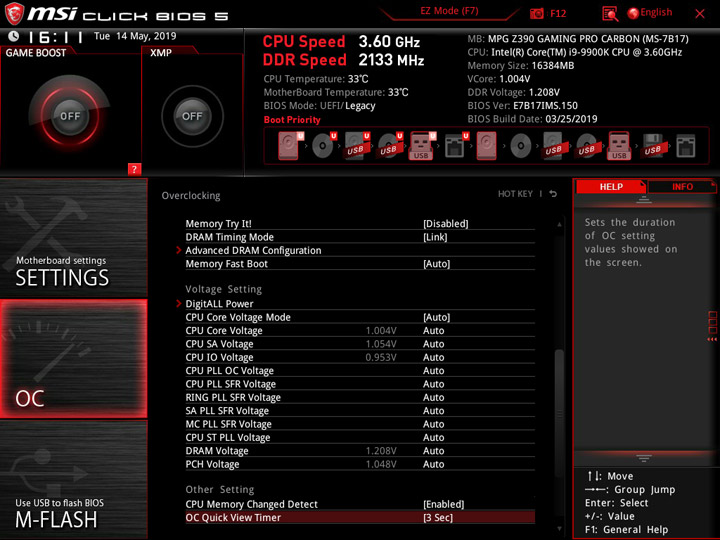Open the DRAM Timing Mode [Link] value
Viewport: 720px width, 540px height.
point(435,237)
